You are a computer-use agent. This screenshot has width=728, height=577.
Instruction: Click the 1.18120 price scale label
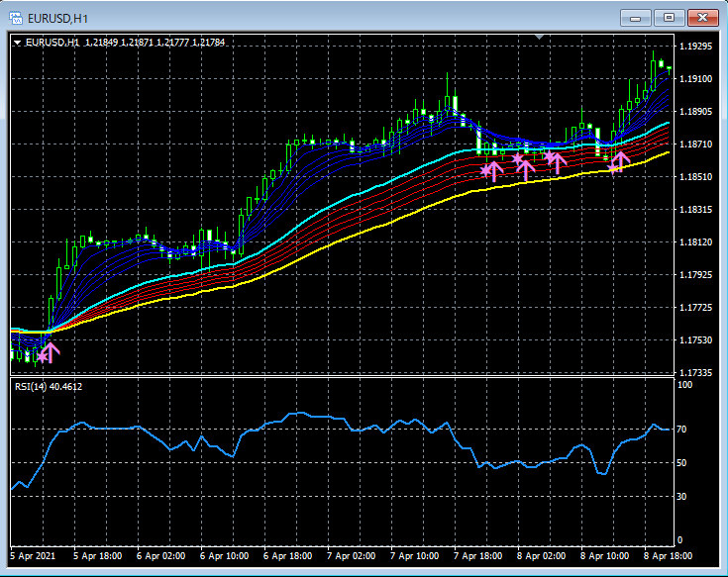point(697,242)
